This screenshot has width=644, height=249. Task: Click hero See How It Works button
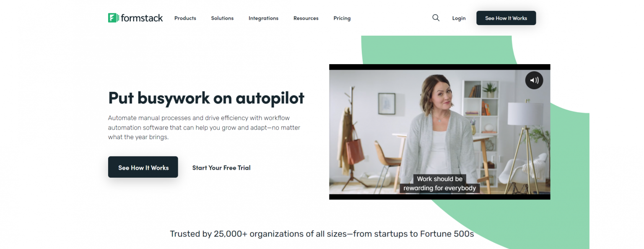(x=143, y=167)
